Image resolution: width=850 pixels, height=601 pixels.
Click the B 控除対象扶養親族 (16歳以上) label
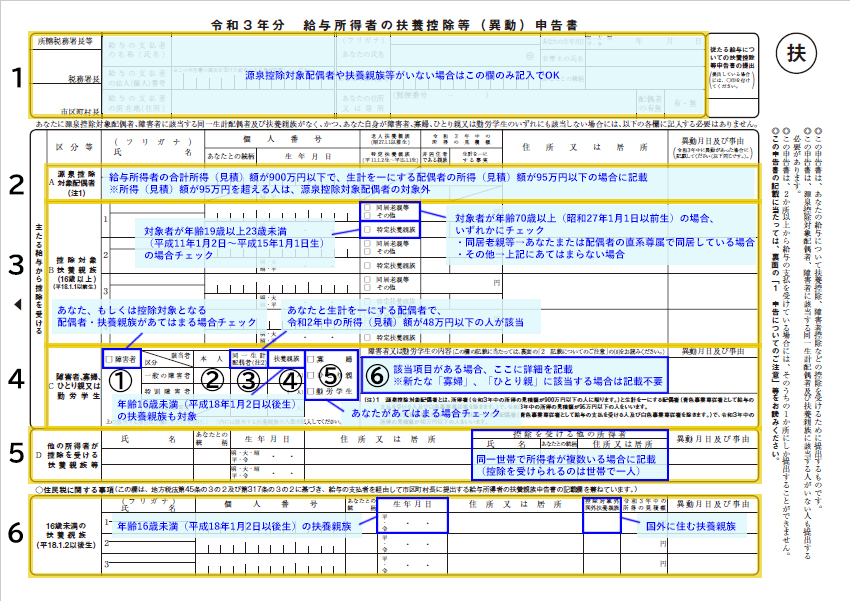[75, 273]
